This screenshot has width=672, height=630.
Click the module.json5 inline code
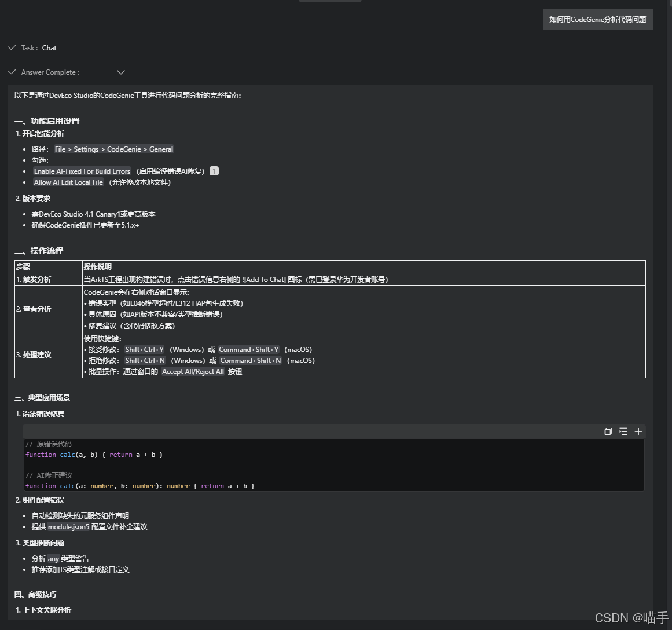pyautogui.click(x=68, y=527)
